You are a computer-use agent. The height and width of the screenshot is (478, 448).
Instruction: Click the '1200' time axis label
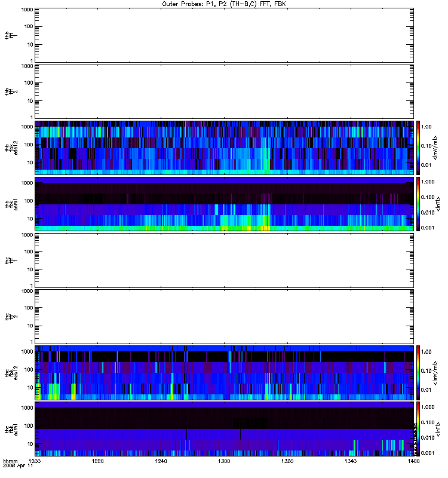click(x=35, y=461)
